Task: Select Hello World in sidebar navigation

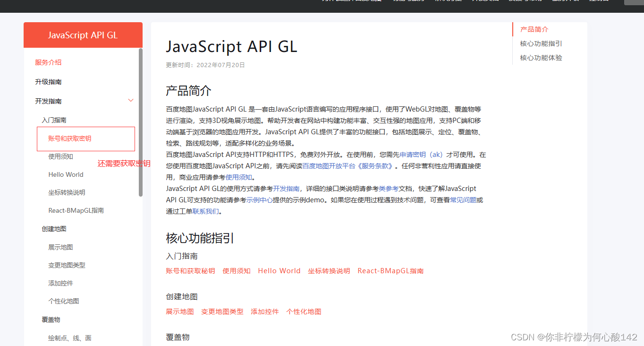Action: (x=66, y=174)
